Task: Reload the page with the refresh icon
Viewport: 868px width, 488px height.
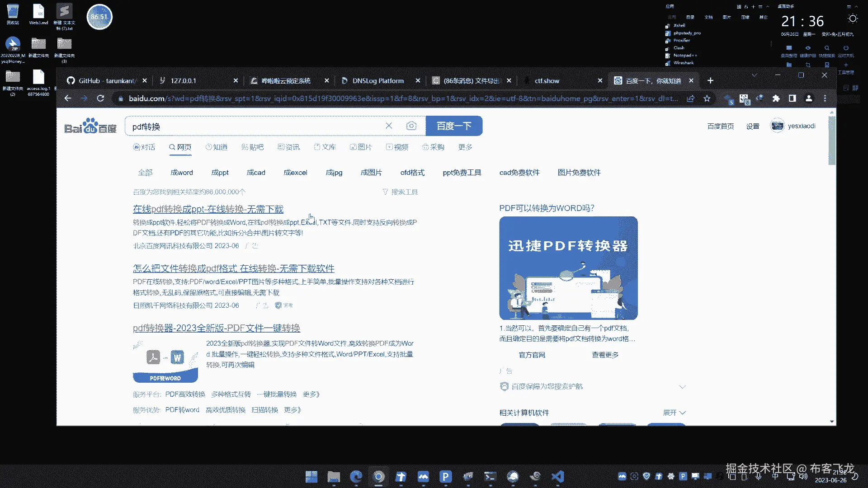Action: coord(100,99)
